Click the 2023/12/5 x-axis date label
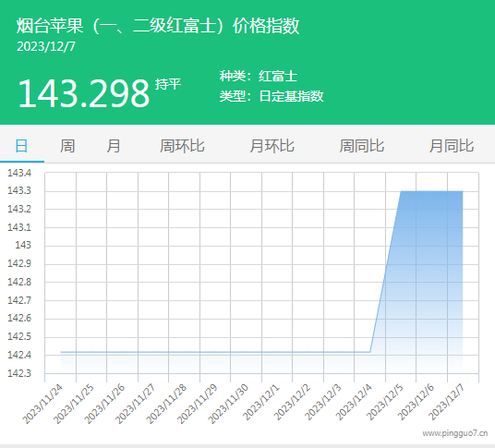 (385, 403)
